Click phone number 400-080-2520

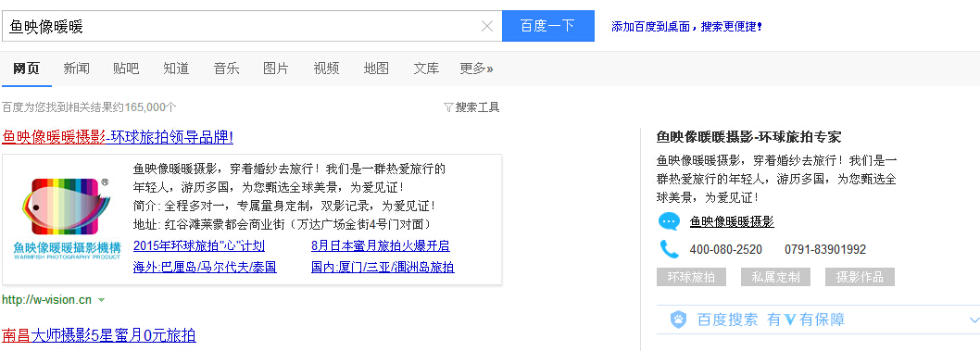pyautogui.click(x=725, y=250)
